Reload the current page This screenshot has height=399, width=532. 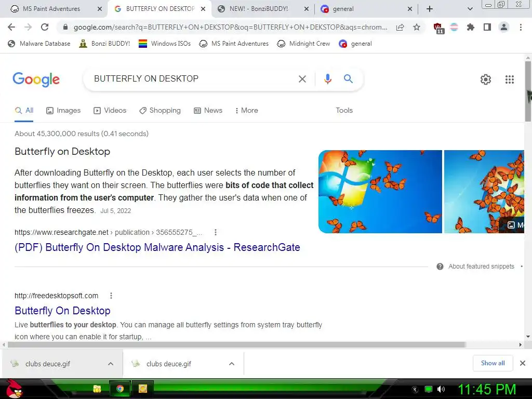[x=45, y=27]
